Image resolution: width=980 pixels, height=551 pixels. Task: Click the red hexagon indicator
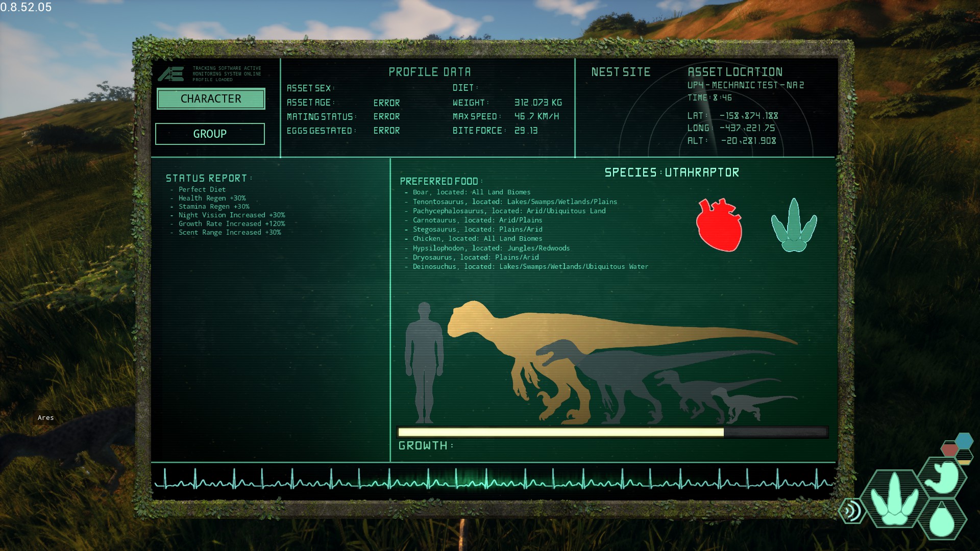point(949,450)
